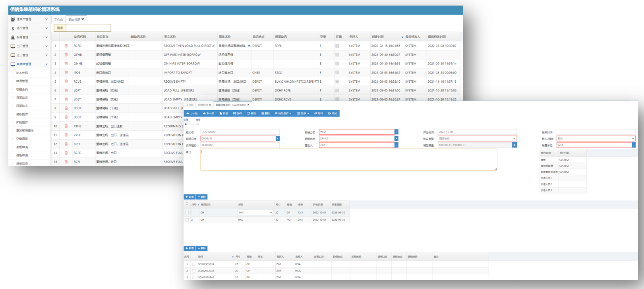644x289 pixels.
Task: Click the 备注 remarks text area
Action: click(348, 159)
